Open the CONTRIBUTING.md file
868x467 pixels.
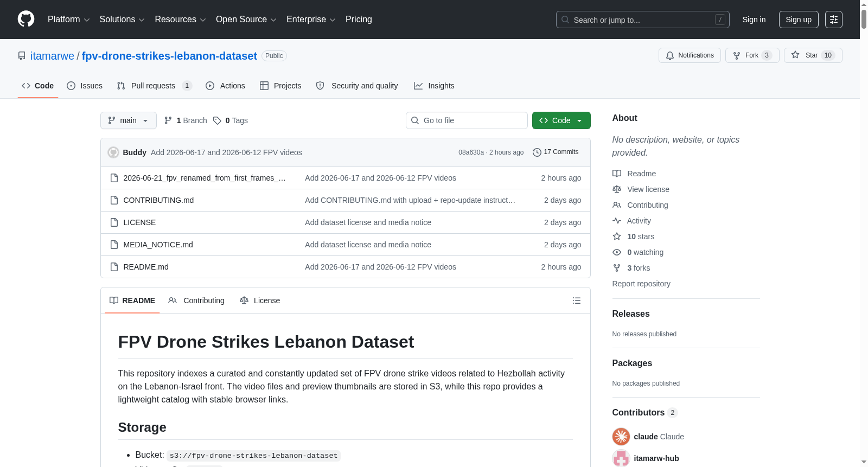click(158, 200)
